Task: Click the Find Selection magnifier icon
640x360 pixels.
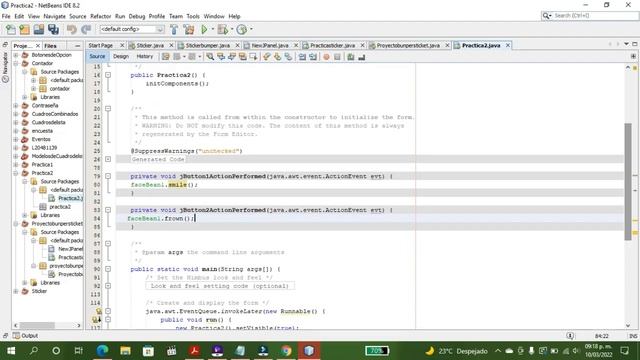Action: coord(210,57)
